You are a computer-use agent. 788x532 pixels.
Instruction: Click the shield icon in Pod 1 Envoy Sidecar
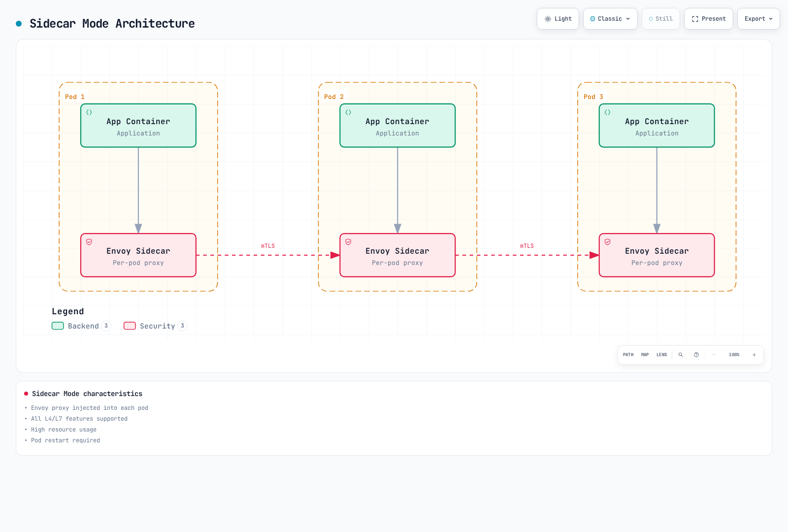[x=89, y=242]
